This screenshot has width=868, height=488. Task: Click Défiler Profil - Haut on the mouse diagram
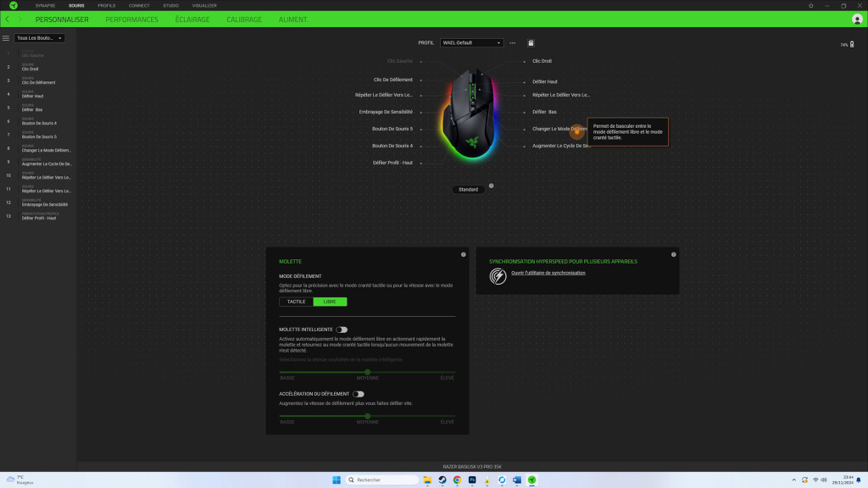tap(392, 163)
